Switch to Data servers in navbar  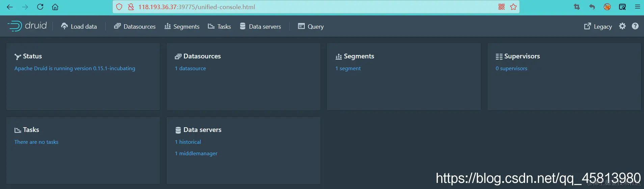[x=260, y=26]
